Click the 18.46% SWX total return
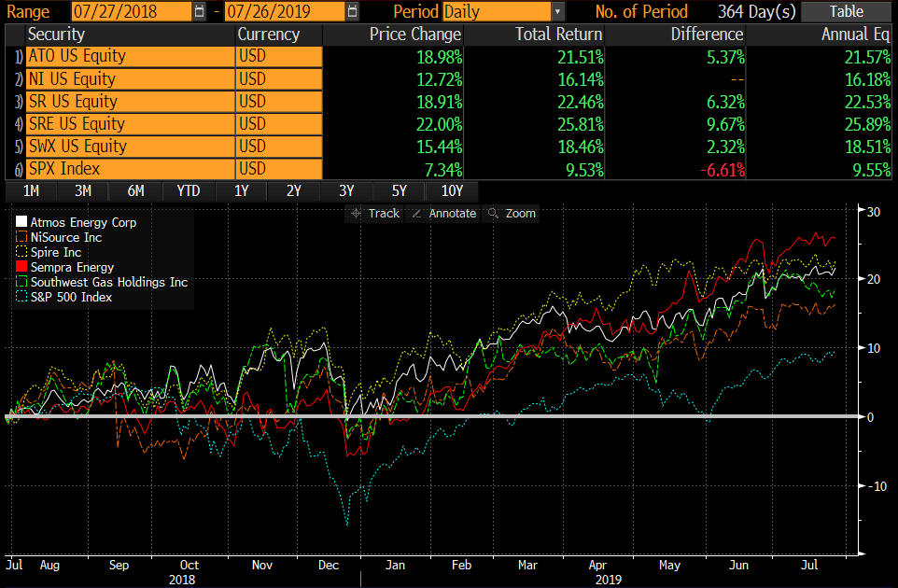This screenshot has height=588, width=898. 581,147
